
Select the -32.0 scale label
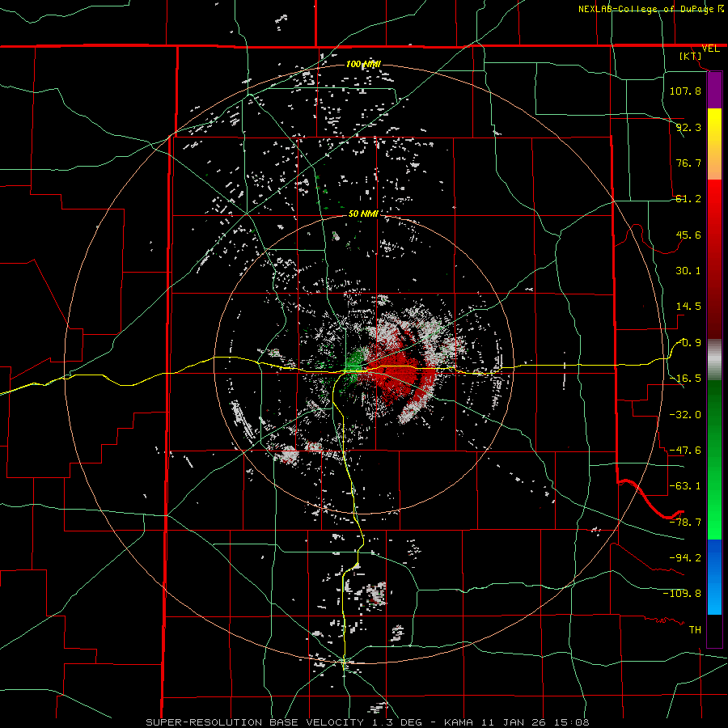click(685, 415)
